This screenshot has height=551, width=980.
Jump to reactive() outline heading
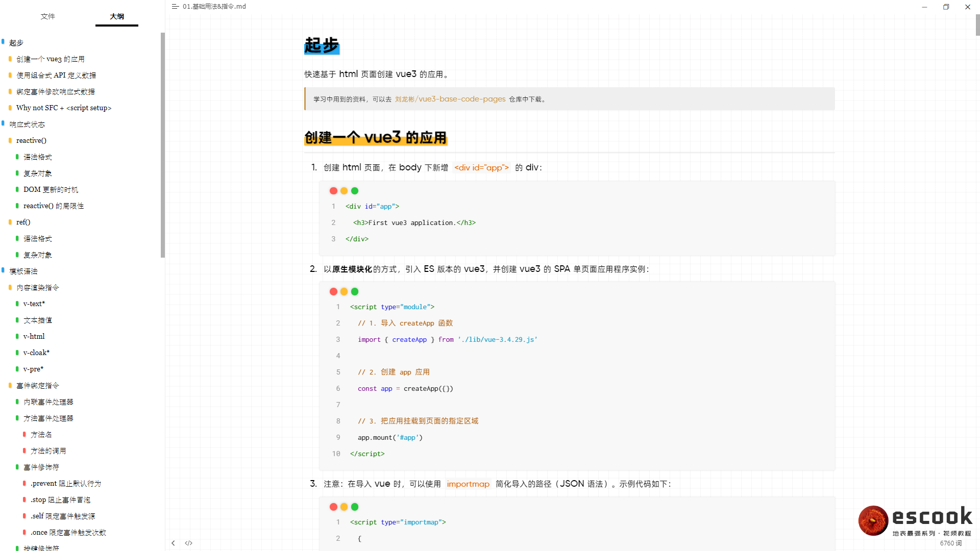pyautogui.click(x=31, y=140)
